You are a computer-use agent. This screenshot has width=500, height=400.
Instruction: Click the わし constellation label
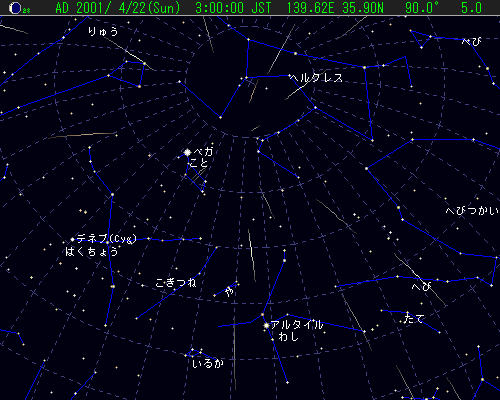[x=288, y=337]
